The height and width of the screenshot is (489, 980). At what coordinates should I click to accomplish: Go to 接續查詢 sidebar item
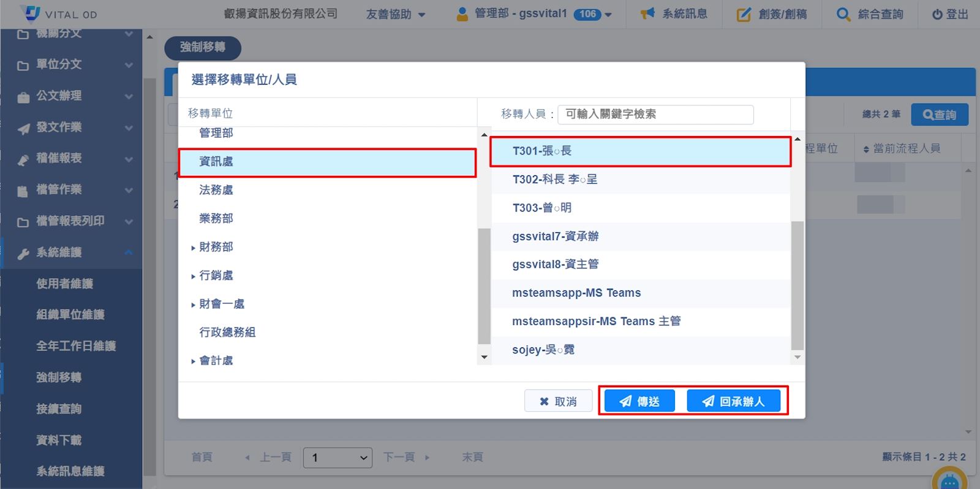pos(59,409)
